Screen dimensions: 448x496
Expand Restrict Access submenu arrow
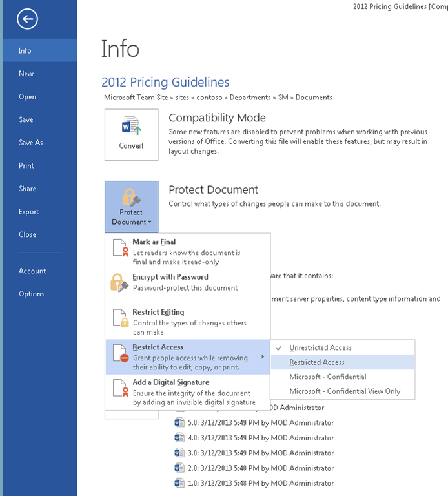click(263, 356)
